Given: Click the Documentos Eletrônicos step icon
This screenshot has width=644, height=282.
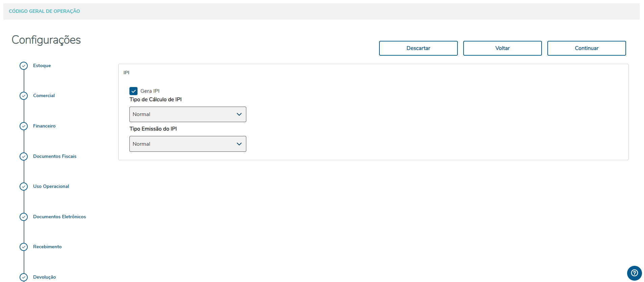Looking at the screenshot, I should point(24,217).
